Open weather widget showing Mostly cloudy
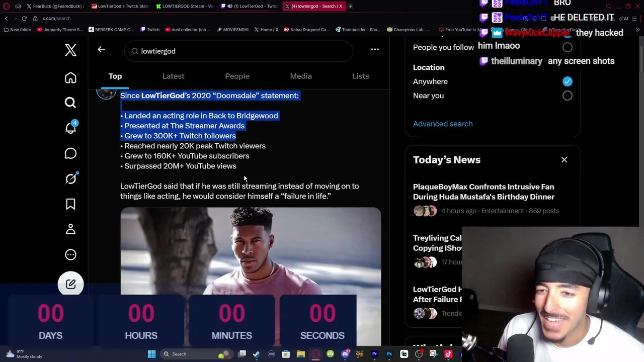The width and height of the screenshot is (644, 362). pyautogui.click(x=24, y=354)
